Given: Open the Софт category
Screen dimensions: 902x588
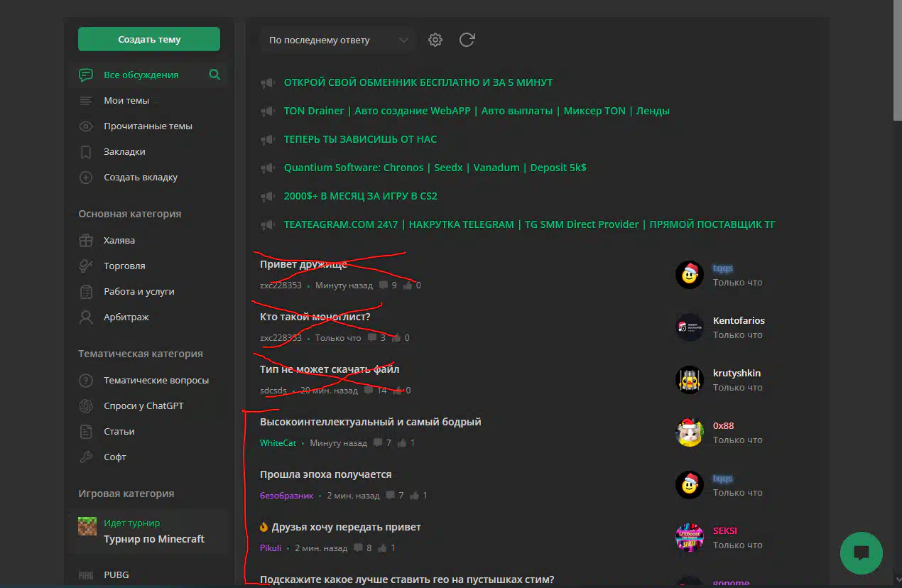Looking at the screenshot, I should [x=115, y=457].
